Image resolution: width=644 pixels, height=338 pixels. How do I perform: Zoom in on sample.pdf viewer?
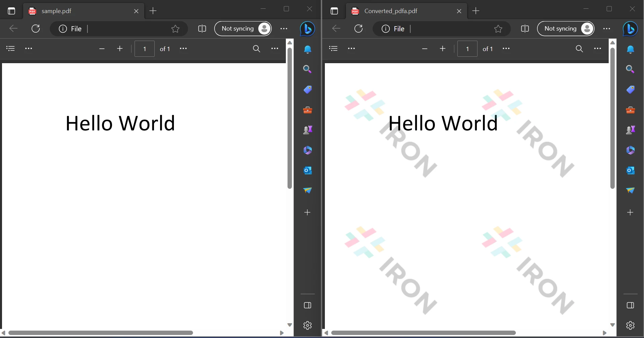pyautogui.click(x=120, y=49)
